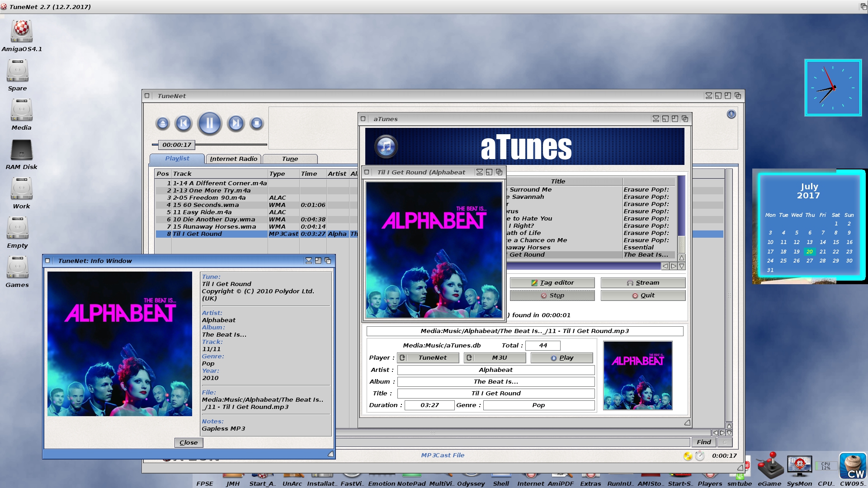This screenshot has height=488, width=868.
Task: Select the Spare drive icon
Action: (17, 75)
